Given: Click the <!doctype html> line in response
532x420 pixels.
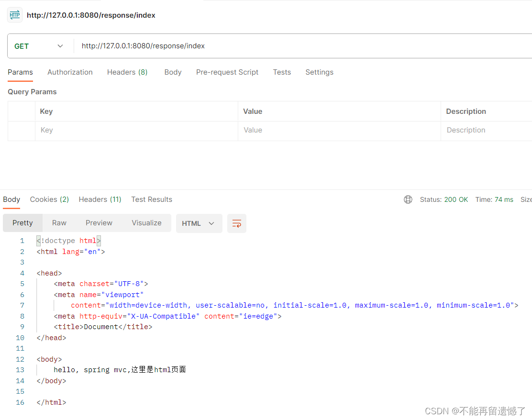Looking at the screenshot, I should pyautogui.click(x=68, y=241).
